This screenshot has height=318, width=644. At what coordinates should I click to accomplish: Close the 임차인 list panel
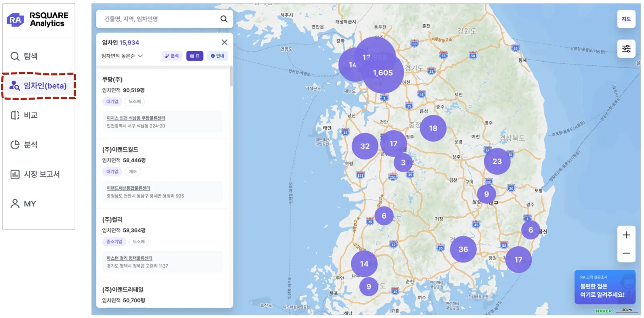(x=224, y=42)
